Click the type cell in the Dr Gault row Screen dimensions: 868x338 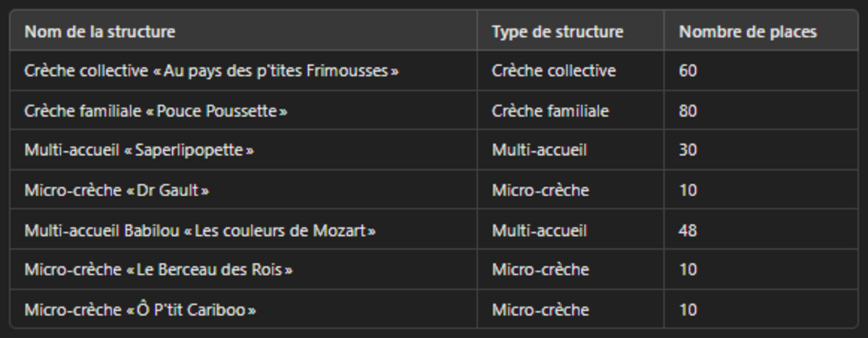(x=540, y=190)
